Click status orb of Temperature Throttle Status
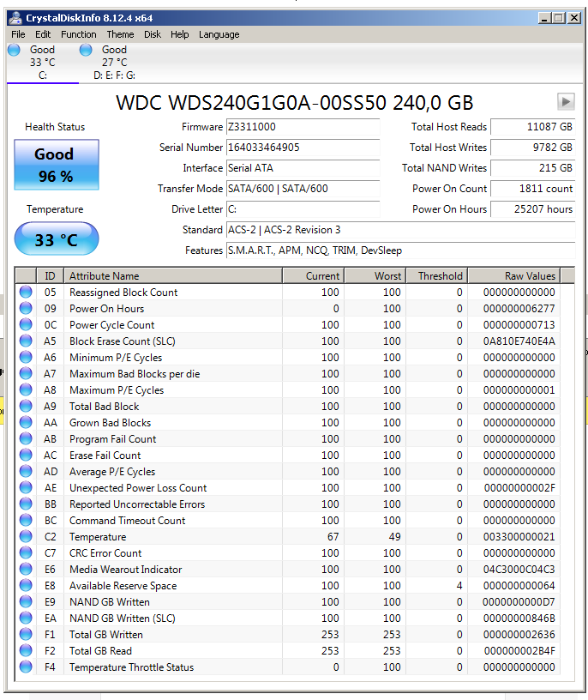Screen dimensions: 588x700 tap(26, 667)
